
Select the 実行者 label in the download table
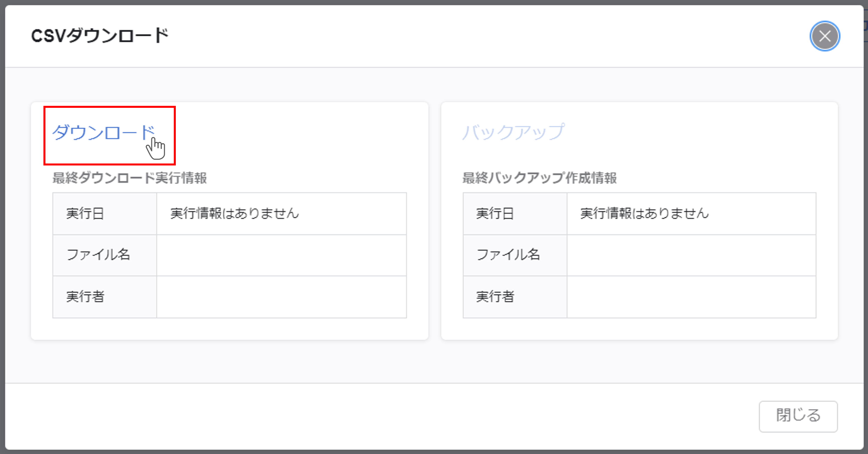pyautogui.click(x=85, y=297)
